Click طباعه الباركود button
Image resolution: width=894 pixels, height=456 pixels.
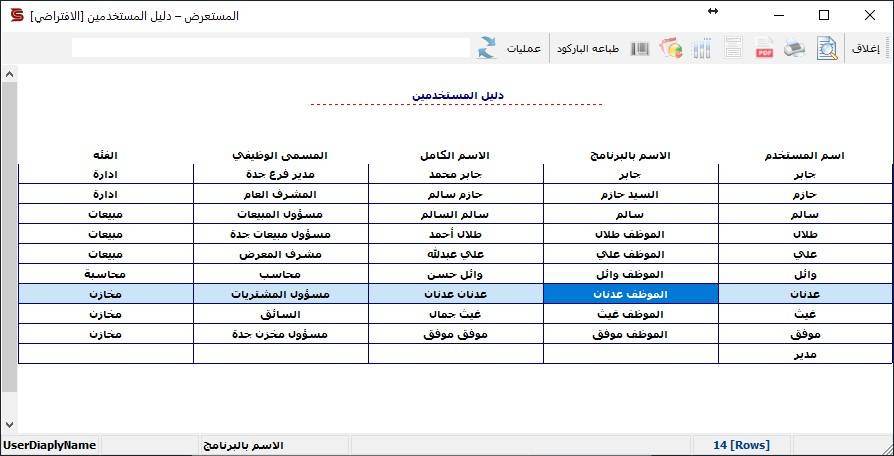coord(588,49)
